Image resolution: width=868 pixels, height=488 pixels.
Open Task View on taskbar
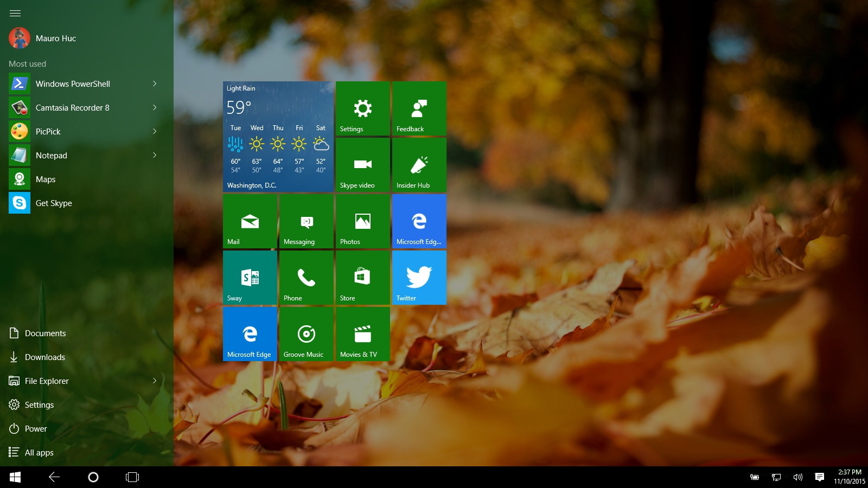[x=132, y=477]
